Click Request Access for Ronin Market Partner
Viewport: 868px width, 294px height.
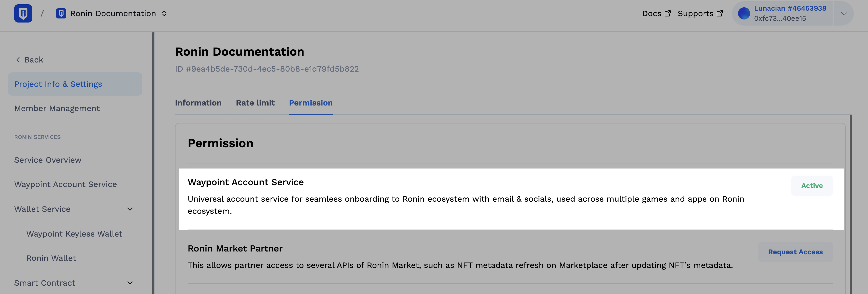point(795,252)
